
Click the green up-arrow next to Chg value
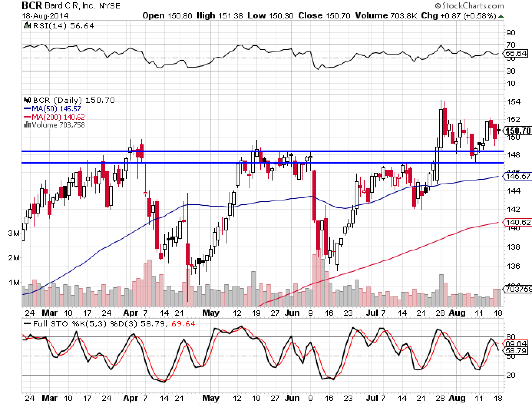pos(501,16)
